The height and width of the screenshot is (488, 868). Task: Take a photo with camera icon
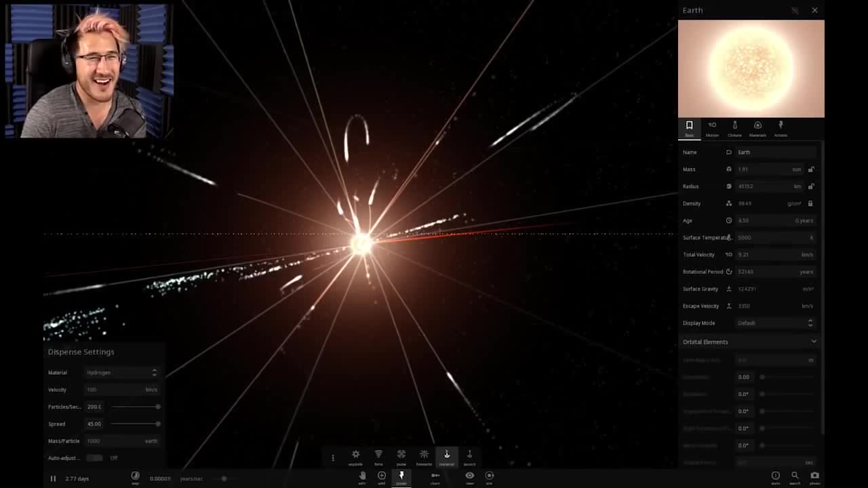(814, 477)
